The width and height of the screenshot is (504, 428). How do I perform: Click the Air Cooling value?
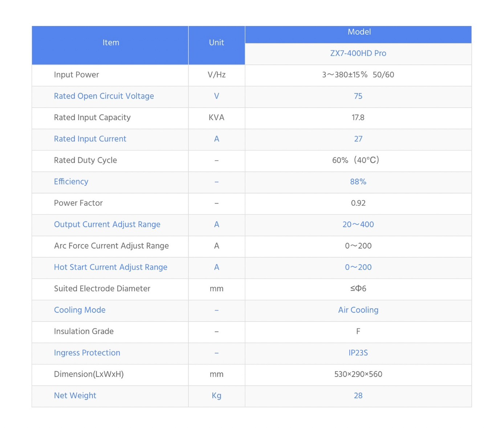coord(358,310)
